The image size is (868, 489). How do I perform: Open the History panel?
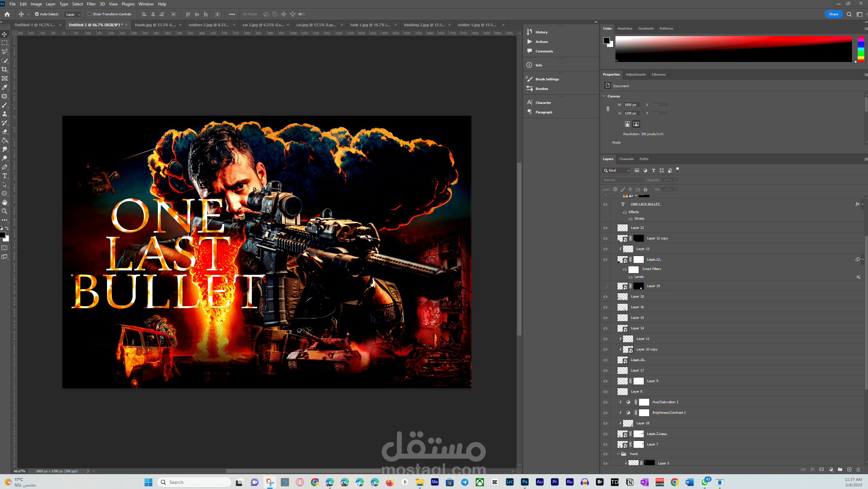[541, 32]
